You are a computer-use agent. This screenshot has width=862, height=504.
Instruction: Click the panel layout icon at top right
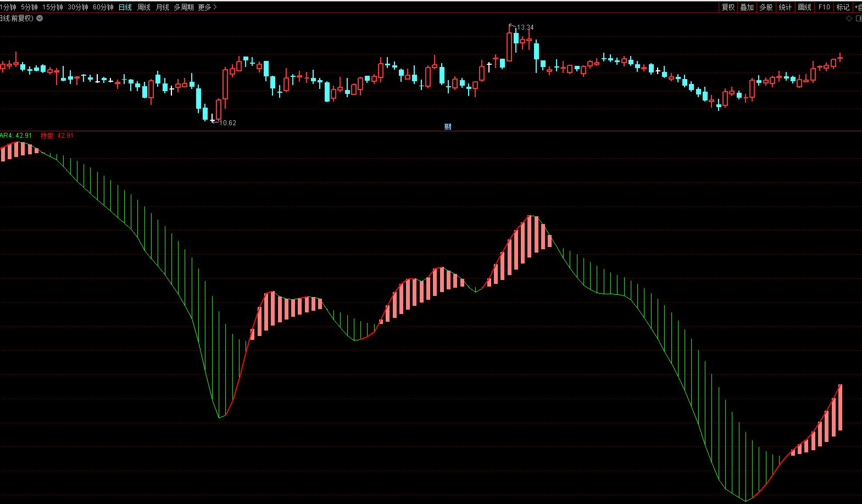pos(859,19)
